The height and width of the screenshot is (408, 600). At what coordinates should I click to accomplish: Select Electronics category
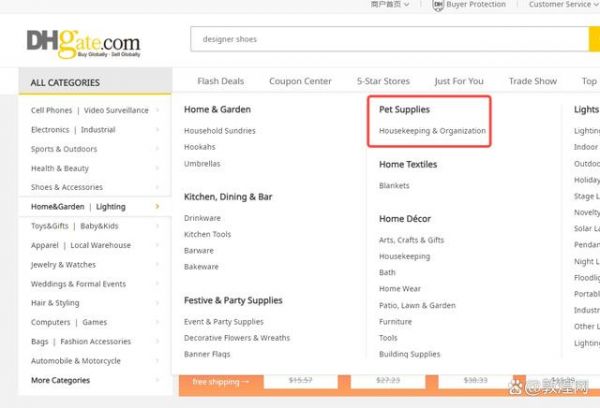50,130
